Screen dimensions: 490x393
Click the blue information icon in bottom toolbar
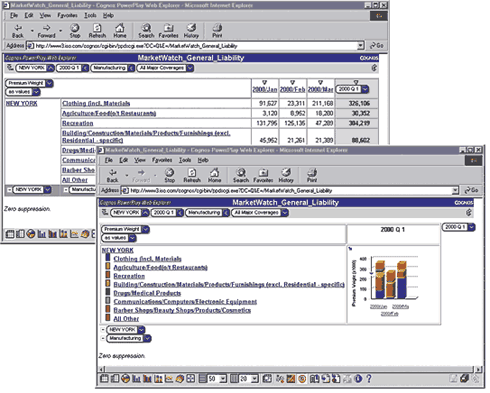pos(358,379)
